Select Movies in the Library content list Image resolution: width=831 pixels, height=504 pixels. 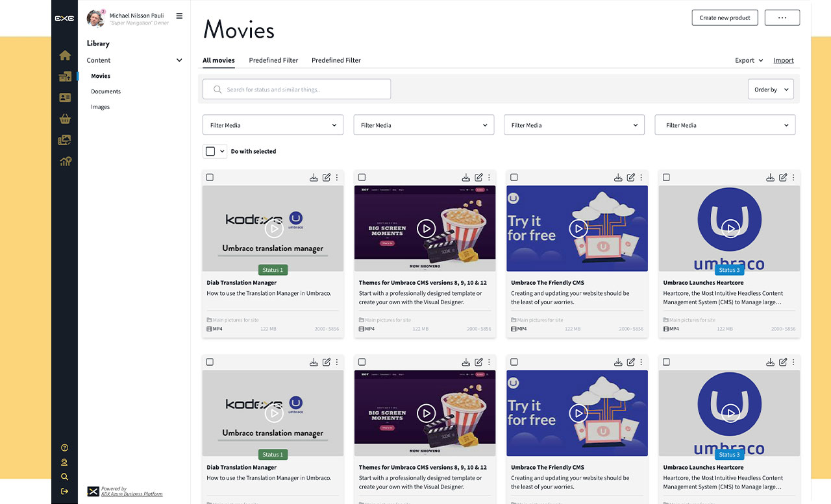[x=101, y=76]
